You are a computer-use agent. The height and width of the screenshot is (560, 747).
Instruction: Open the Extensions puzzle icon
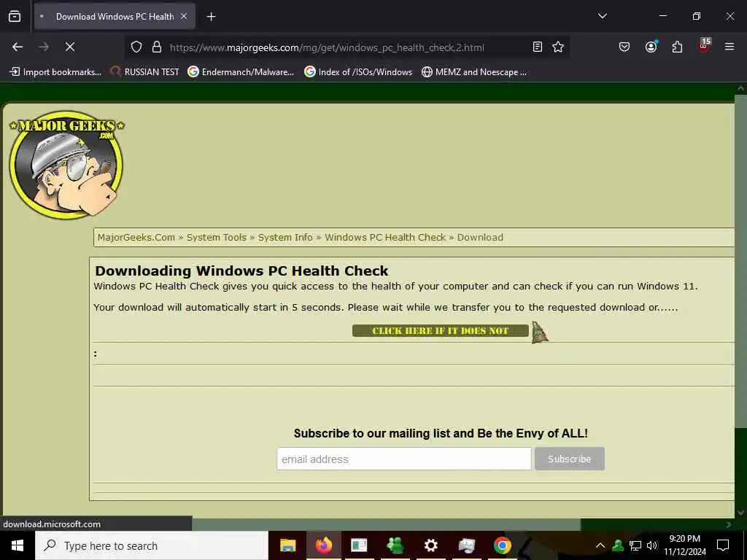pos(677,47)
